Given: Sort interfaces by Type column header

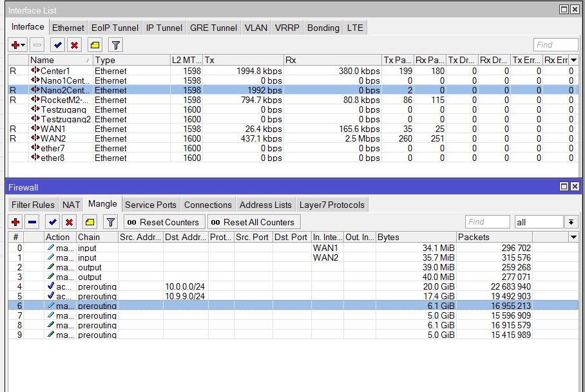Looking at the screenshot, I should click(131, 60).
